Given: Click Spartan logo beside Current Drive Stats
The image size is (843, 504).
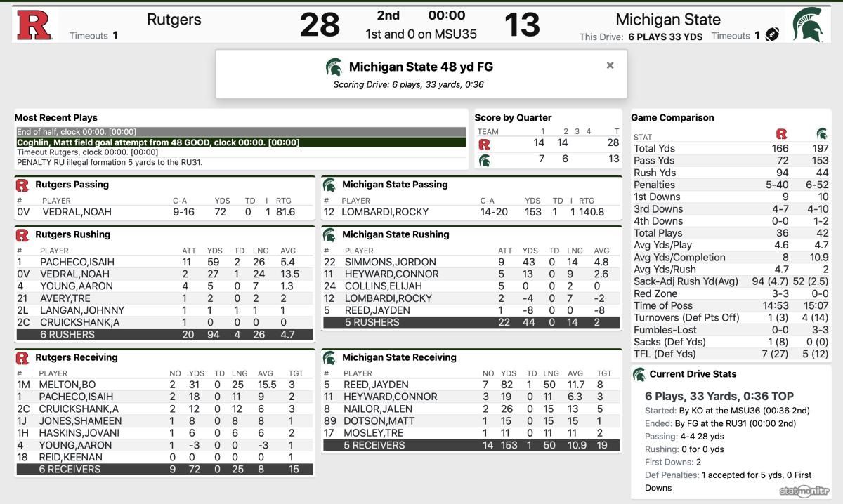Looking at the screenshot, I should point(639,374).
